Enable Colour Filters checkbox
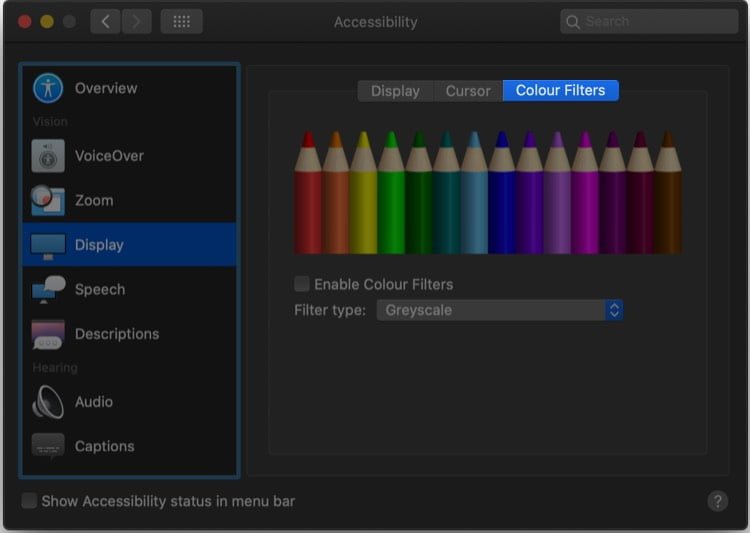Screen dimensions: 750x533 coord(301,284)
